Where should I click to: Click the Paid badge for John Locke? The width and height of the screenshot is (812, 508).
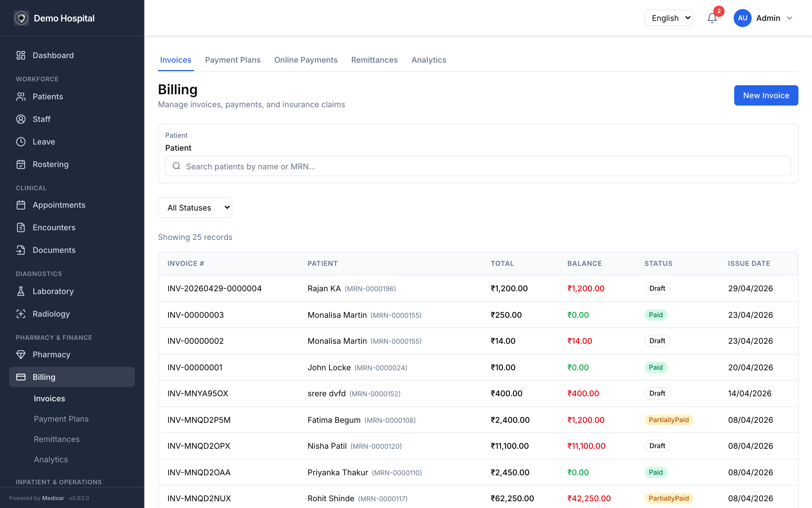point(656,367)
